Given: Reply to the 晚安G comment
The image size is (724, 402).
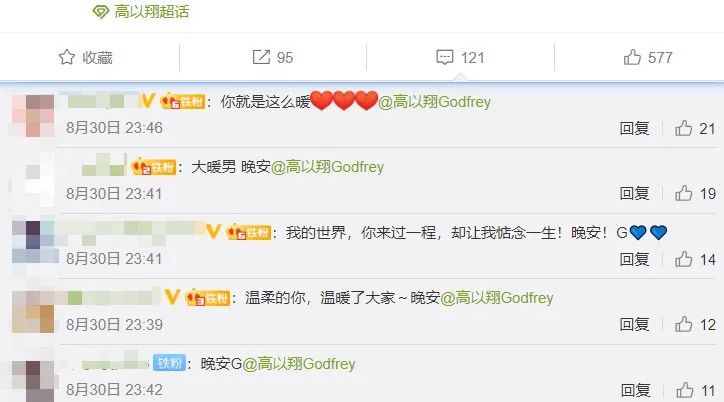Looking at the screenshot, I should 635,390.
